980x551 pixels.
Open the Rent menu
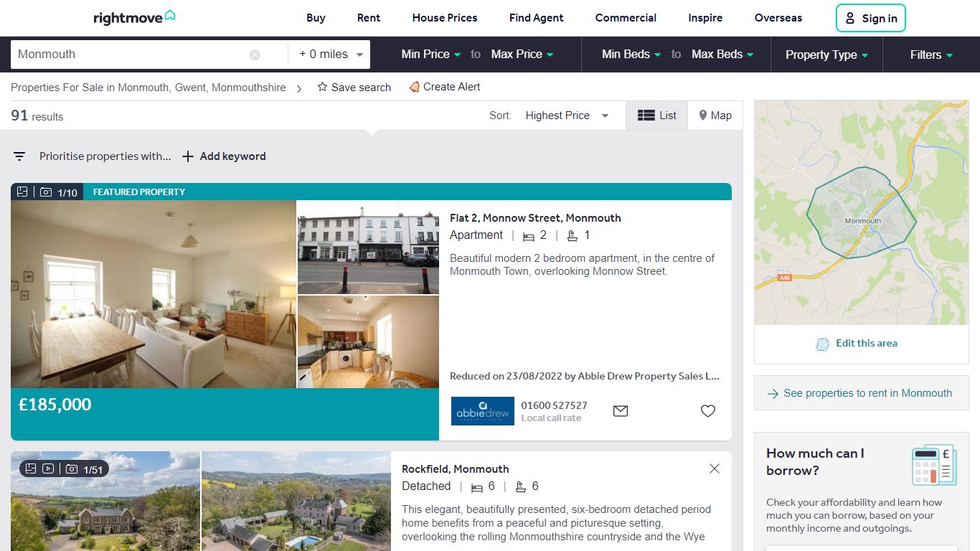pos(369,18)
